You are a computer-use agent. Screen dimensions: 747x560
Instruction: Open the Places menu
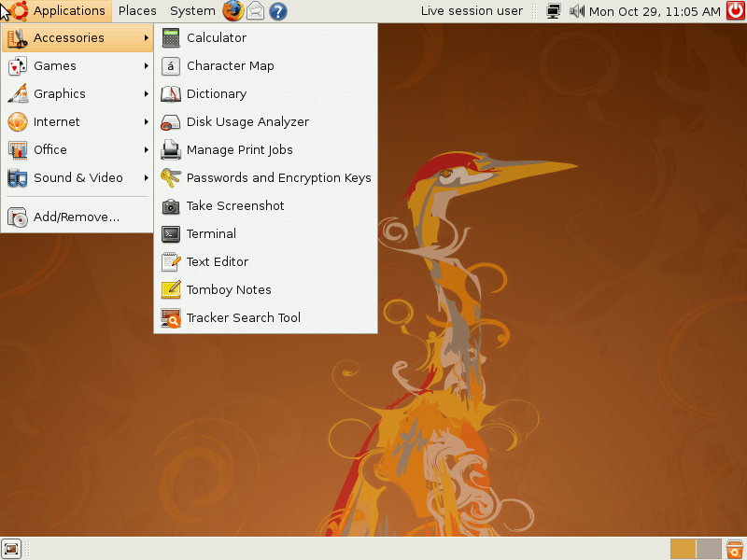tap(137, 11)
